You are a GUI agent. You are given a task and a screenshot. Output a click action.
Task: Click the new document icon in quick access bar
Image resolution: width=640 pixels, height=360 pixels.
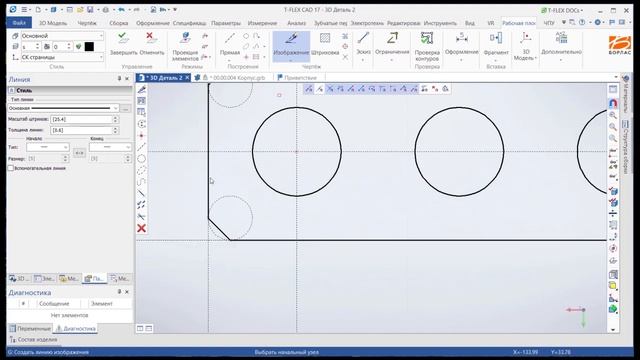tap(38, 9)
